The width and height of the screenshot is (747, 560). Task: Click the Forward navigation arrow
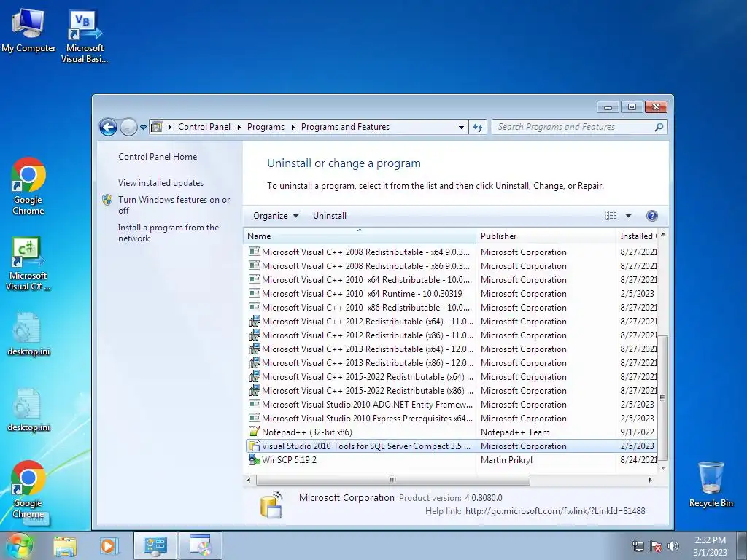pos(128,127)
